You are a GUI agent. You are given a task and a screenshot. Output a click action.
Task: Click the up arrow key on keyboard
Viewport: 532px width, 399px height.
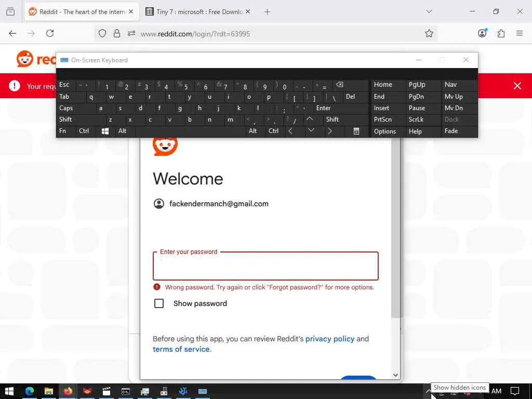pyautogui.click(x=310, y=119)
